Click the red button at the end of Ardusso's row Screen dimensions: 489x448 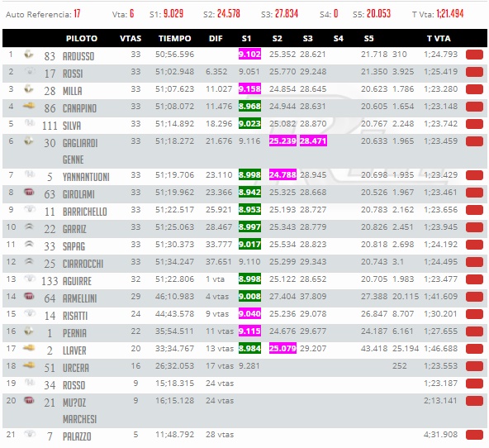click(474, 55)
